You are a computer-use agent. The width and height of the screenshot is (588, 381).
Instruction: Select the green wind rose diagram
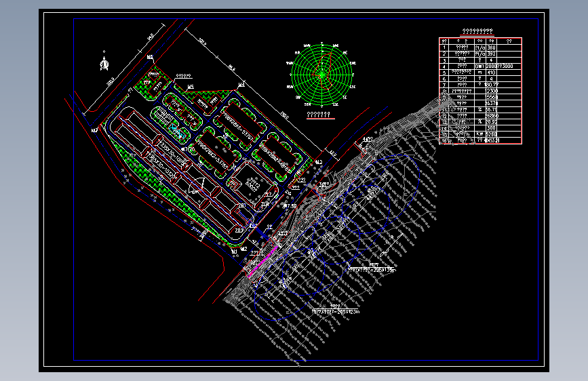click(322, 75)
